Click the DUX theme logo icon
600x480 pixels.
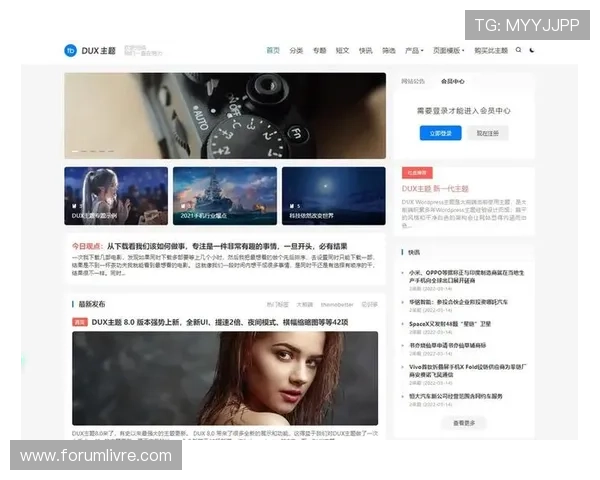click(x=71, y=50)
